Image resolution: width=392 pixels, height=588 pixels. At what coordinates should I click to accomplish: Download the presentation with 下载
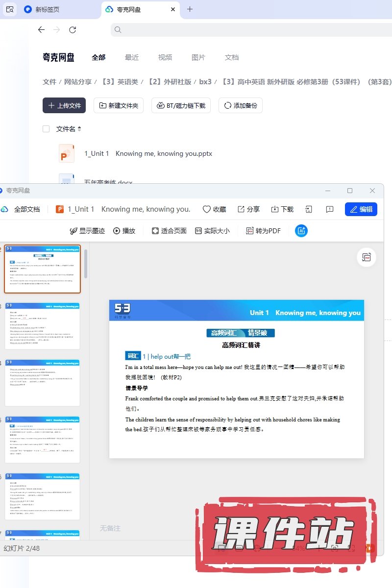(x=275, y=209)
